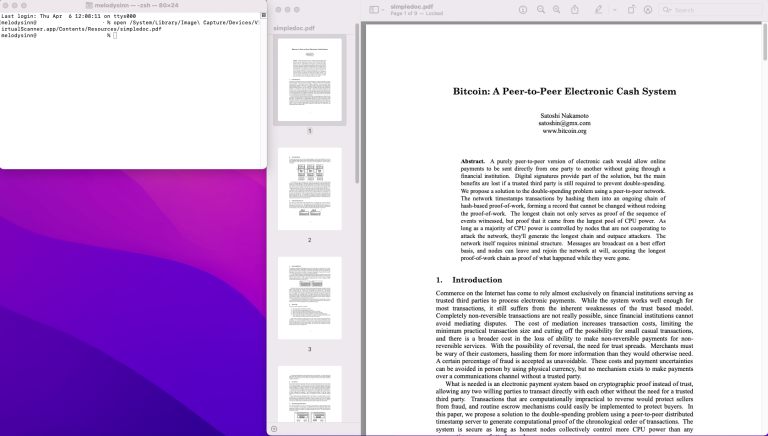Click the page number 1 label
768x436 pixels.
[310, 131]
